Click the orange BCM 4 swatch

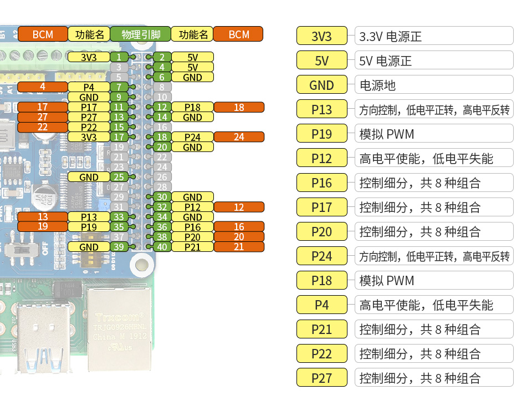[43, 87]
